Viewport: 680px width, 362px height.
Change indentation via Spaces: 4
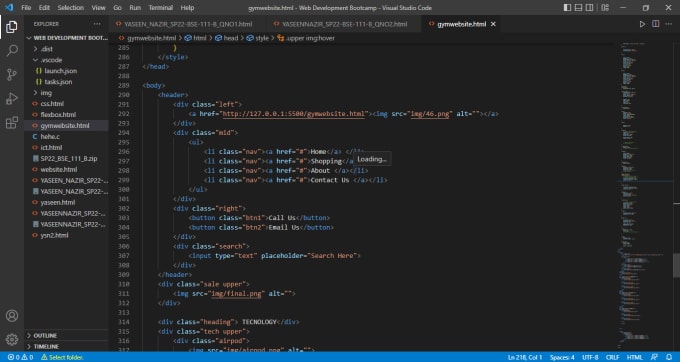[x=562, y=357]
